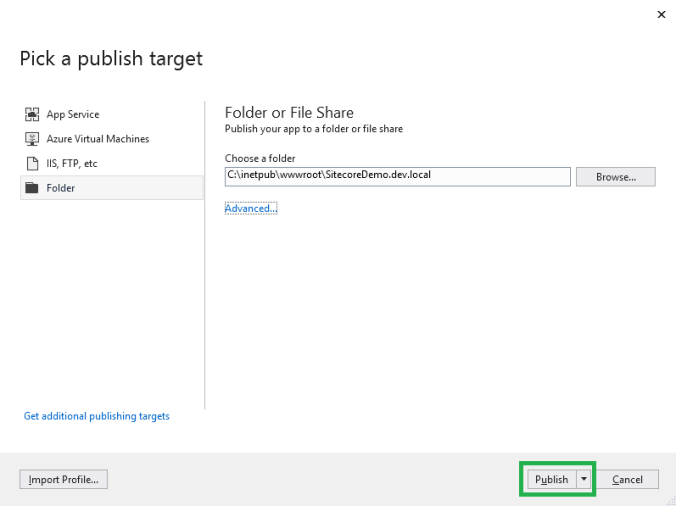
Task: Expand the Publish button dropdown arrow
Action: 584,480
